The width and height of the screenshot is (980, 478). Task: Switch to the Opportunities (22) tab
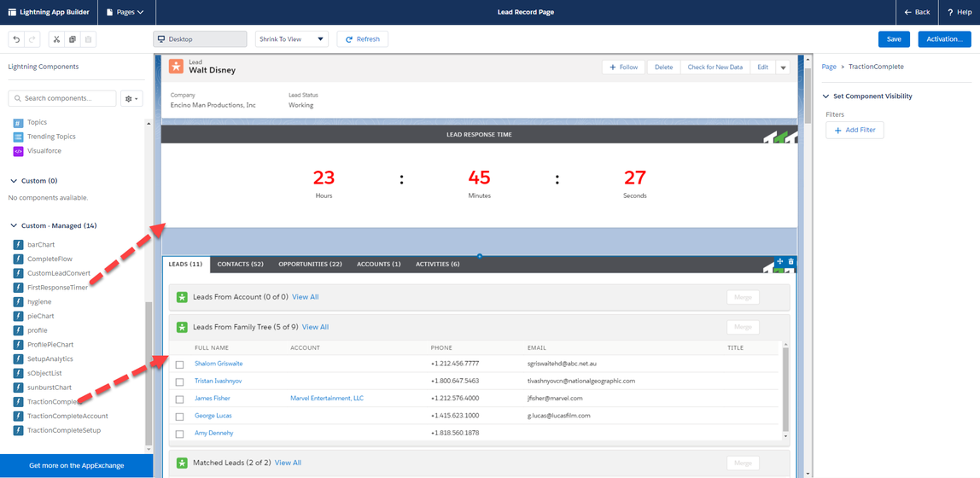pos(310,265)
